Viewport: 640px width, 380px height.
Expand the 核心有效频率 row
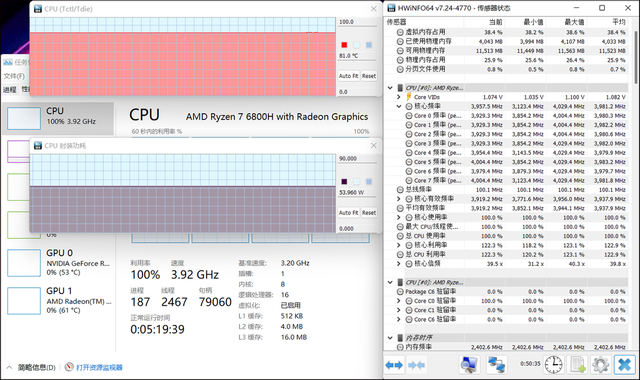[x=399, y=199]
